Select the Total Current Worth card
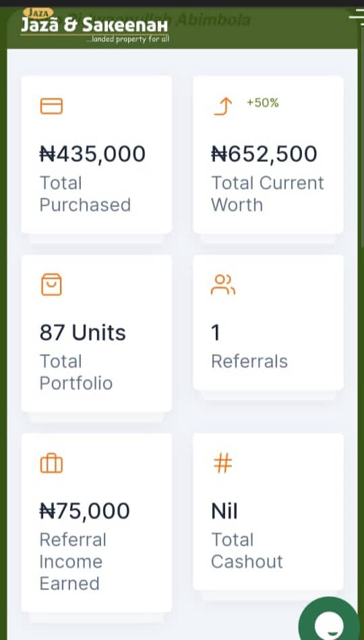Viewport: 364px width, 640px height. pyautogui.click(x=268, y=154)
